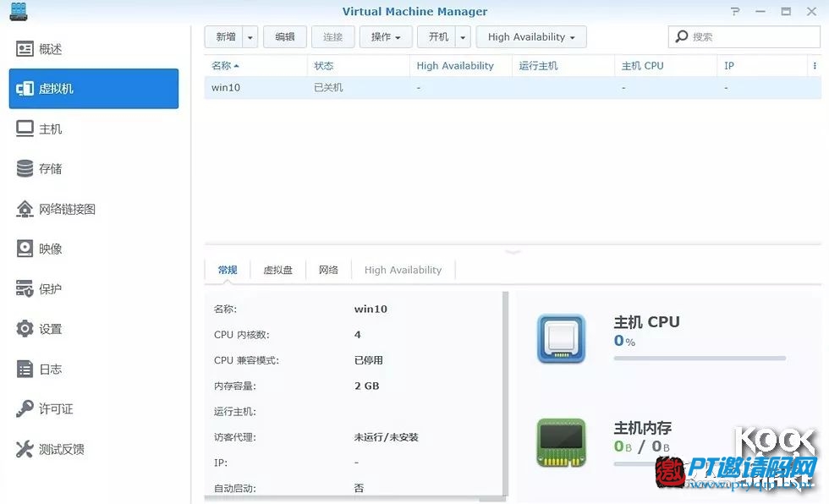Open the 日志 log icon in sidebar

pyautogui.click(x=25, y=370)
